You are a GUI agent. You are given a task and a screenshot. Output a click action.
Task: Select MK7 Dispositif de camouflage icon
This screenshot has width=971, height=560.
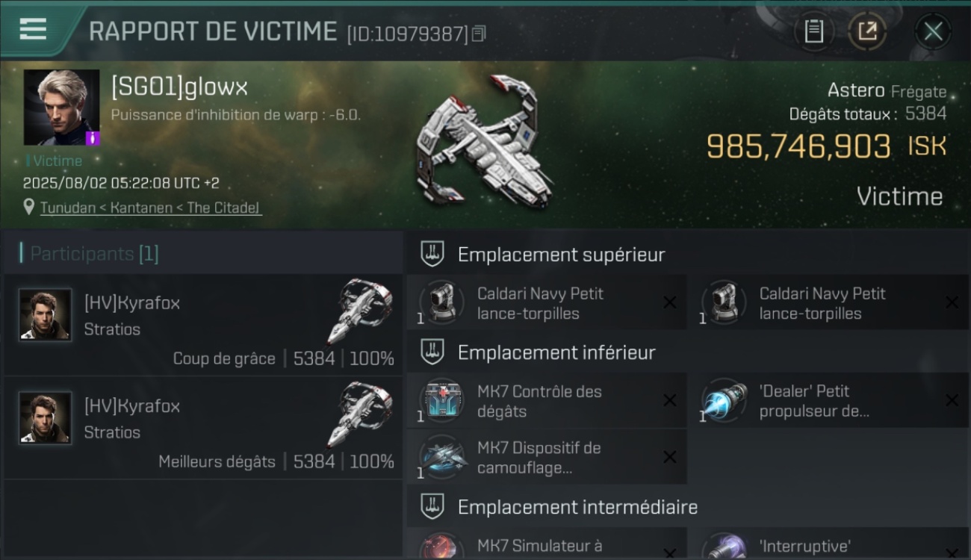point(441,458)
